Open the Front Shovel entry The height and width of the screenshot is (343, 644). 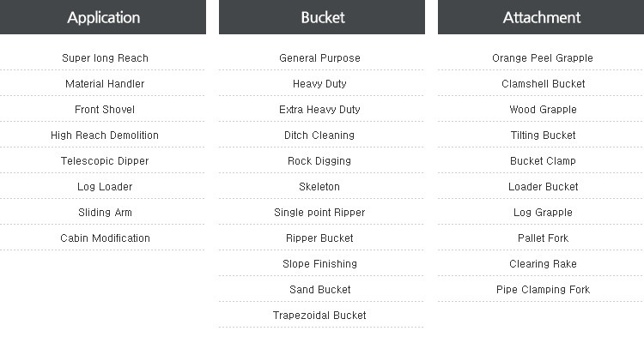(x=105, y=110)
